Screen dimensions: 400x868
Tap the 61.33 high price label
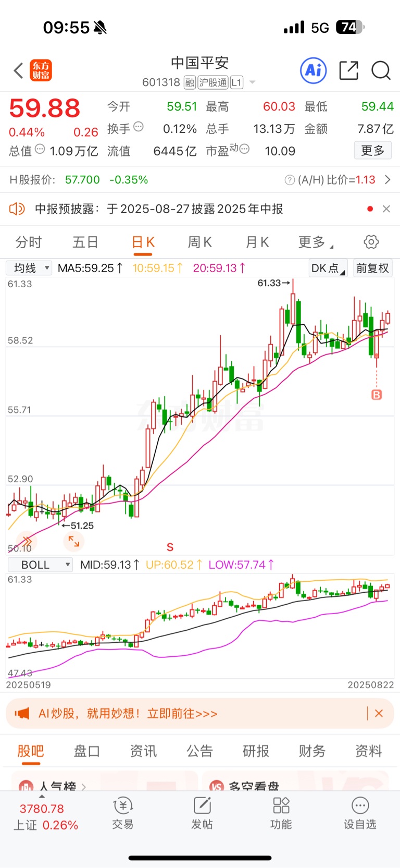point(274,283)
